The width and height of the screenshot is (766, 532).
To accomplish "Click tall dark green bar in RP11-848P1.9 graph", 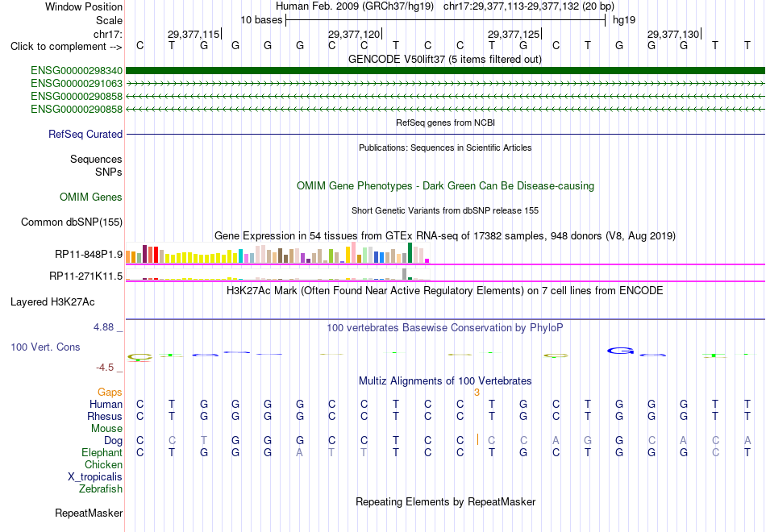I will [410, 253].
